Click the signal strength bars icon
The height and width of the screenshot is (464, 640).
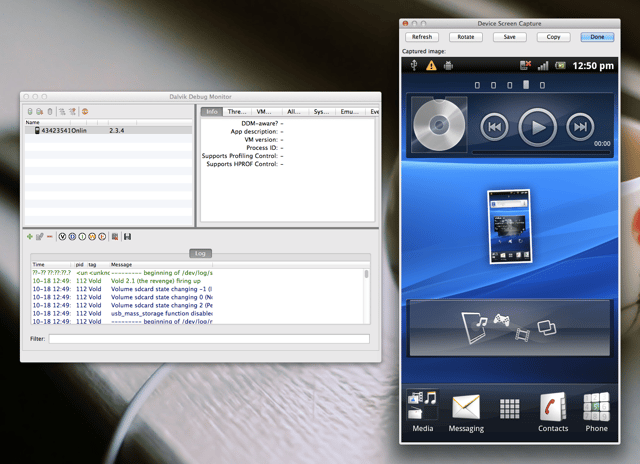[543, 65]
